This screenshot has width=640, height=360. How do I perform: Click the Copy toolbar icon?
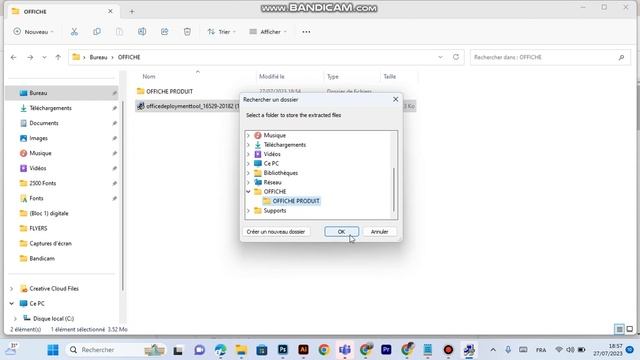[97, 32]
